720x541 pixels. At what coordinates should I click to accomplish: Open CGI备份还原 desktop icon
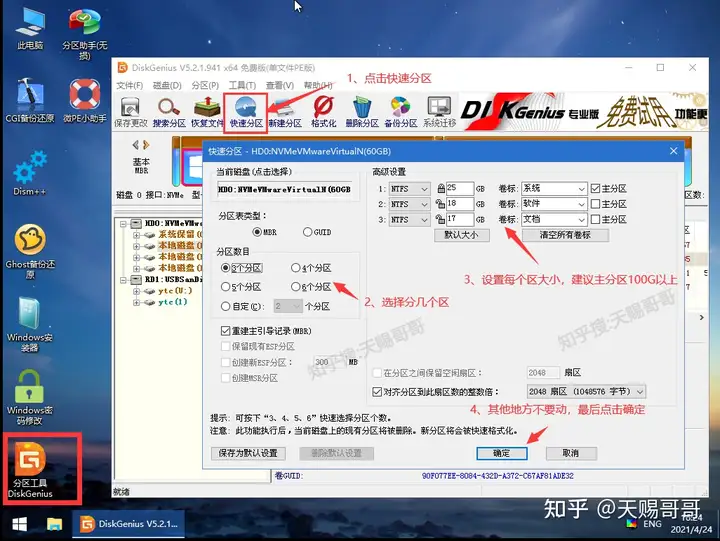[30, 101]
